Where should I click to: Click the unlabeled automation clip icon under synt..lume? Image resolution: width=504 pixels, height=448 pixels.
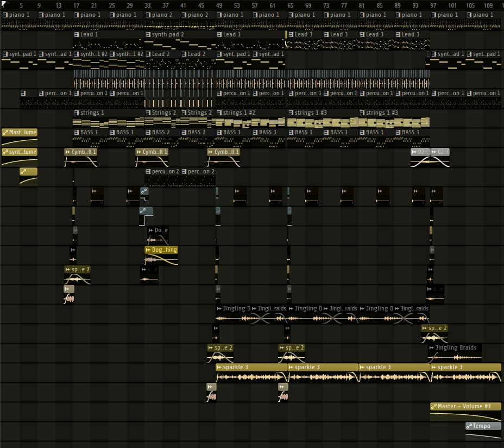click(x=23, y=172)
